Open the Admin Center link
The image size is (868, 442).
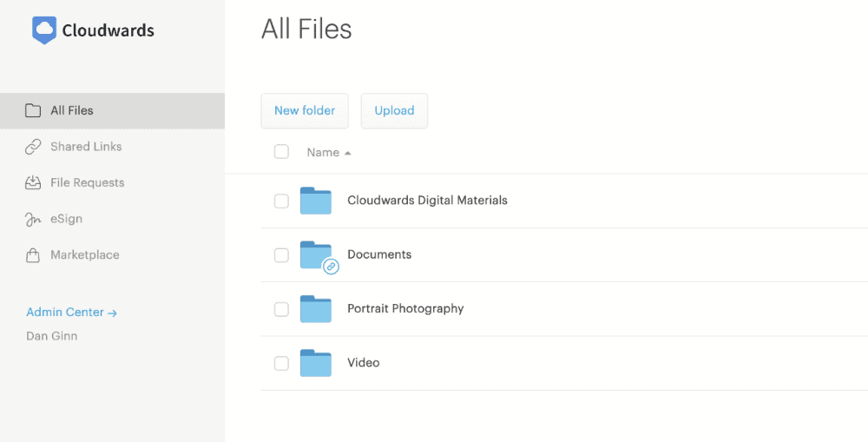pos(71,313)
